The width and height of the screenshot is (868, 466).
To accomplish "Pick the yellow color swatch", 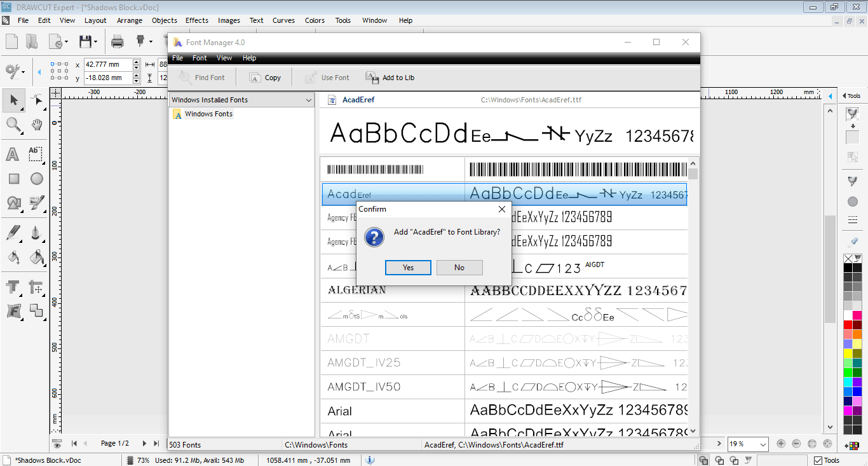I will point(848,353).
